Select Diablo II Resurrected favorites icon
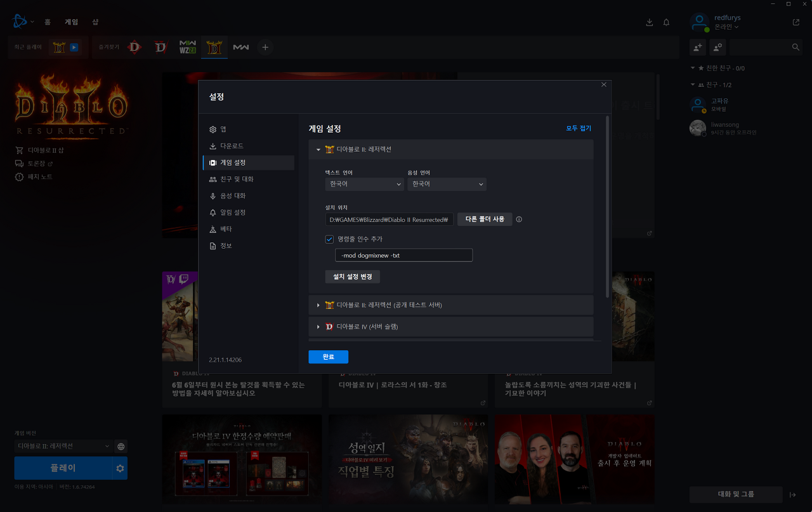The width and height of the screenshot is (812, 512). [x=214, y=47]
